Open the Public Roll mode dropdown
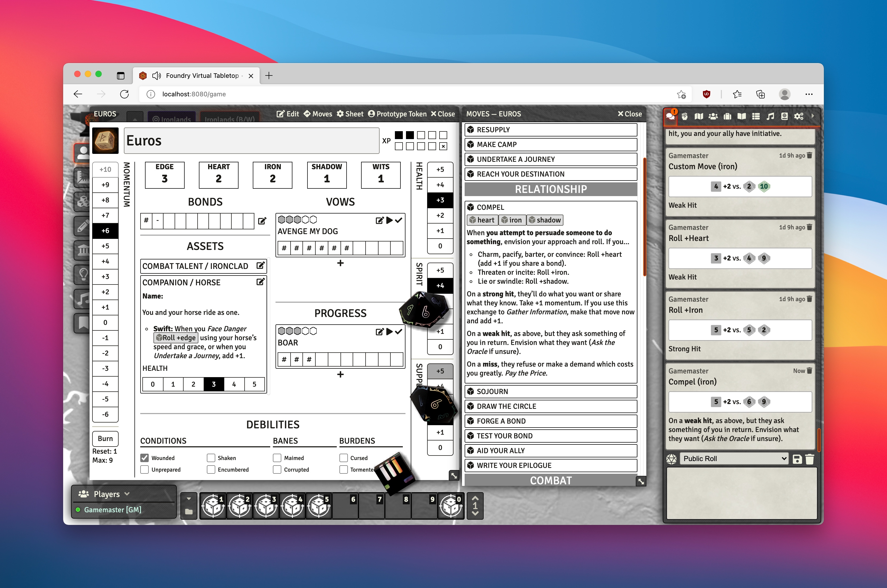This screenshot has width=887, height=588. coord(734,459)
